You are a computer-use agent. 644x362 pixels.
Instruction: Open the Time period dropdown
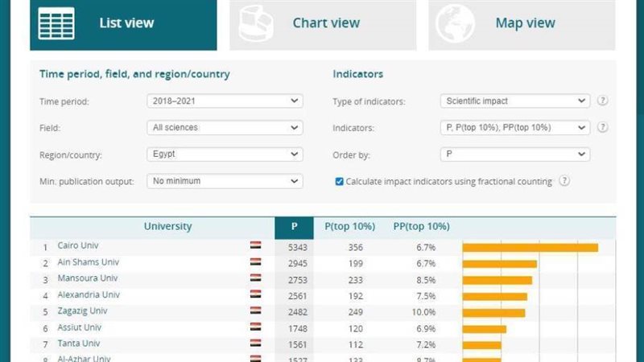coord(225,101)
